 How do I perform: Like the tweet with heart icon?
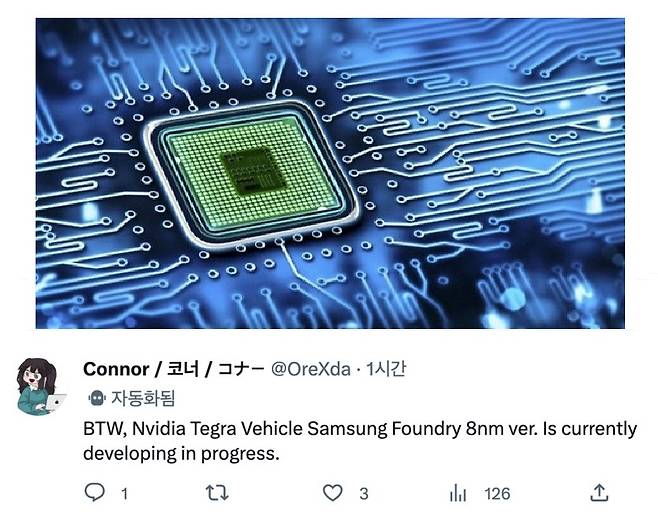click(332, 492)
